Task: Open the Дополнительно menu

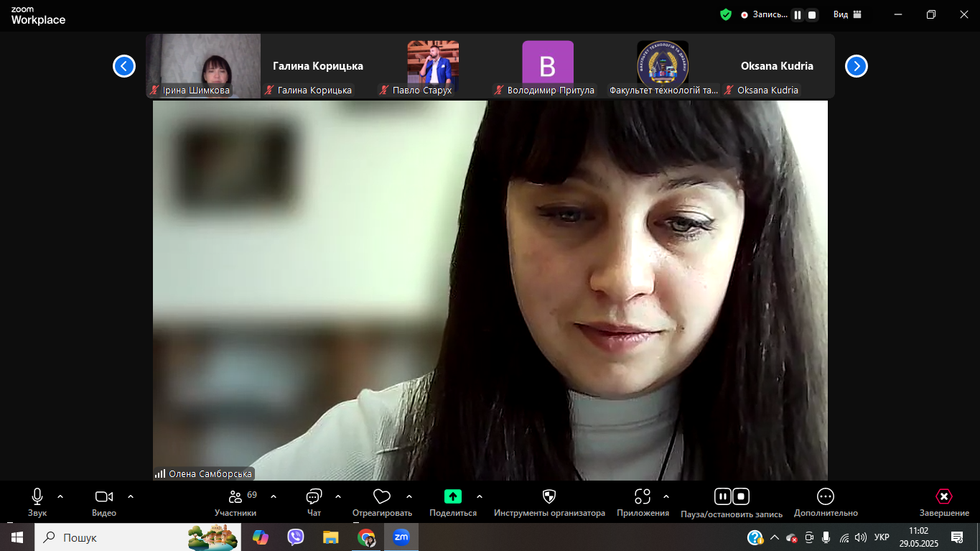Action: [x=824, y=496]
